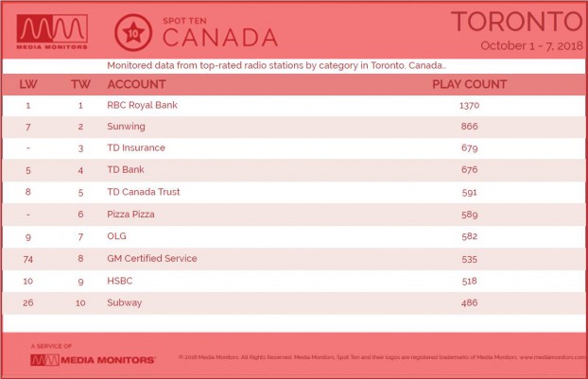
Task: Click the GM Certified Service entry
Action: 152,258
